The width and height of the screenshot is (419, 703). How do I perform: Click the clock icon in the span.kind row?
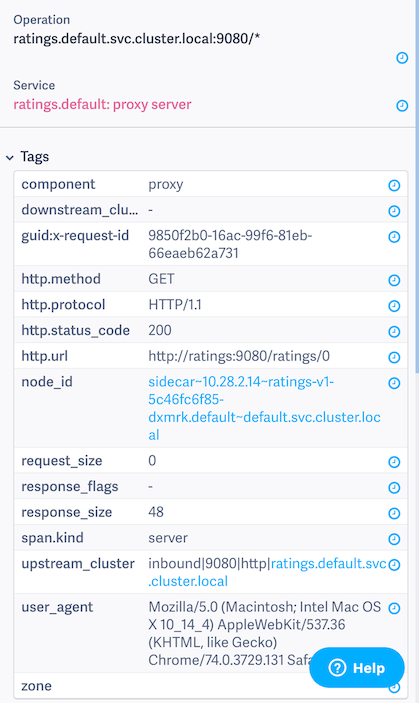tap(394, 539)
